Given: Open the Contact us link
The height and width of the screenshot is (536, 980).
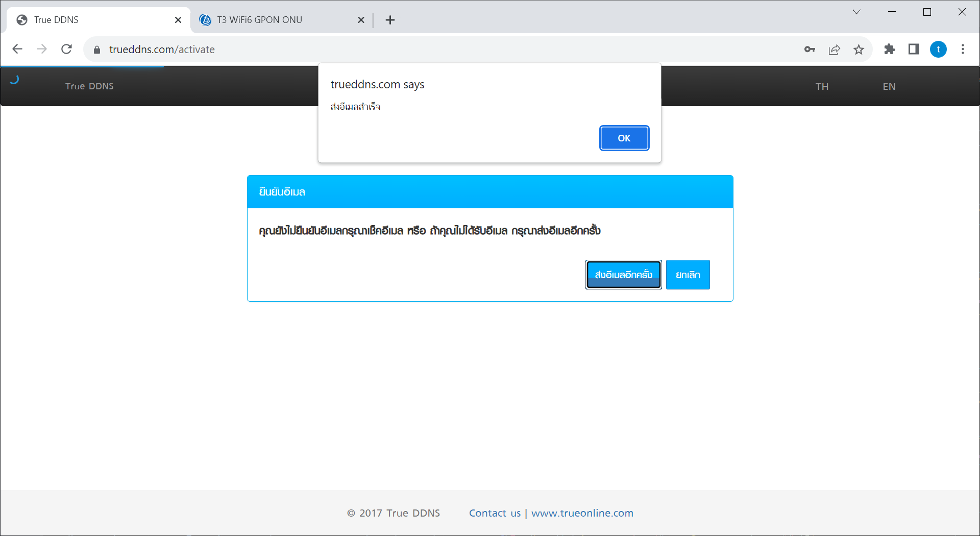Looking at the screenshot, I should tap(495, 513).
